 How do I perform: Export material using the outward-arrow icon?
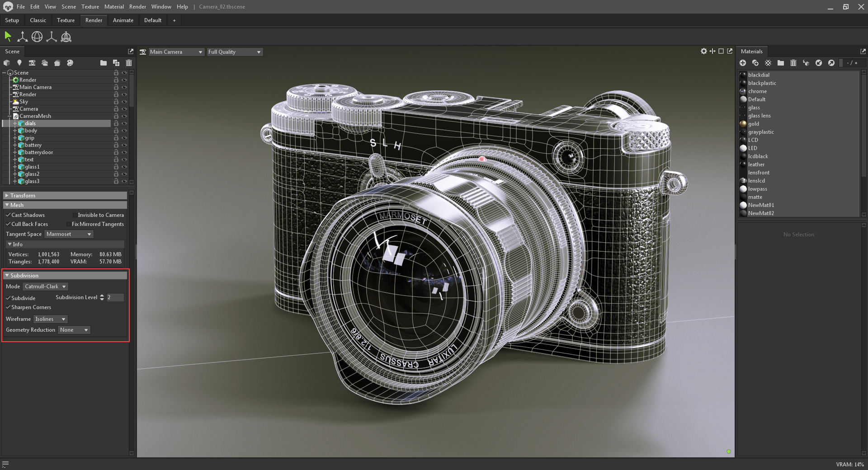(831, 63)
